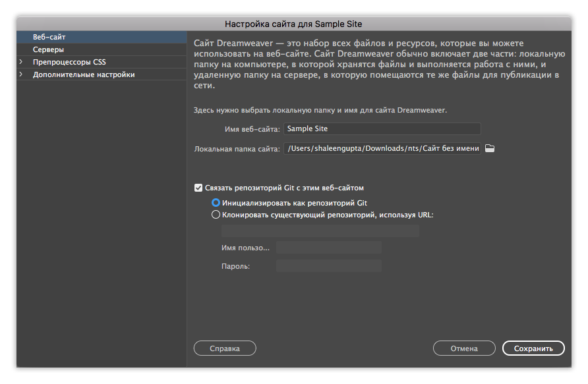Viewport: 588px width, 384px height.
Task: Cancel the dialog with Отмена
Action: point(464,348)
